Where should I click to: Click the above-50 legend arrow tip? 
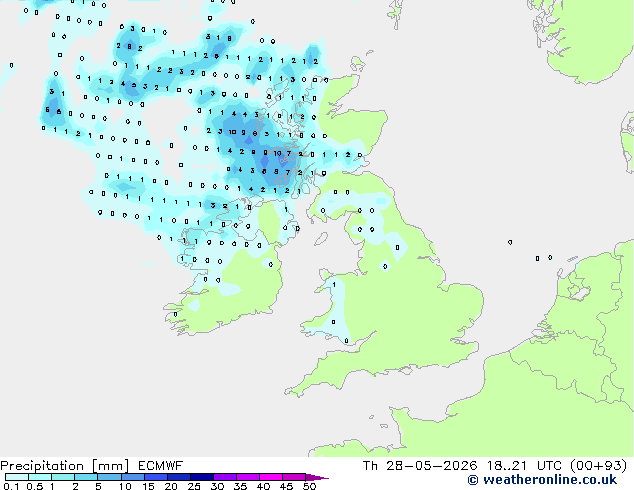318,477
